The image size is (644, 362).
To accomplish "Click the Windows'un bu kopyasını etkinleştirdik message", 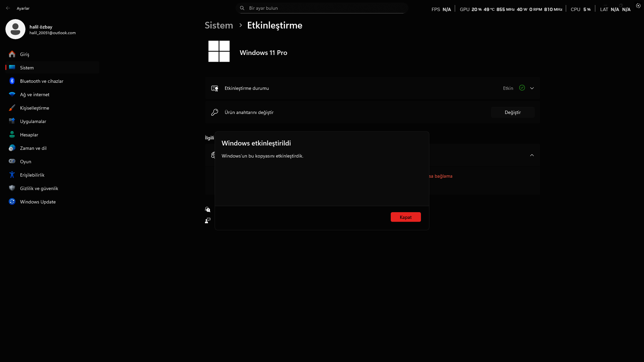I will pos(262,156).
